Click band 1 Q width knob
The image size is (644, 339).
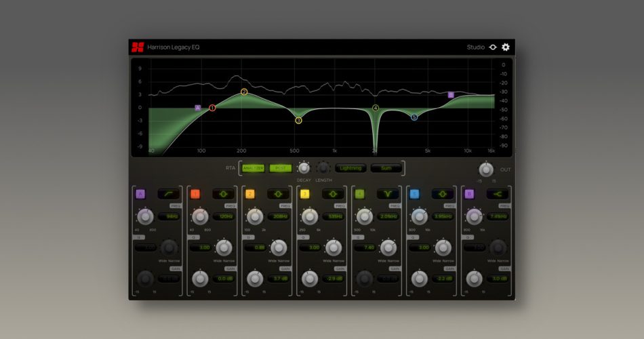pyautogui.click(x=224, y=247)
